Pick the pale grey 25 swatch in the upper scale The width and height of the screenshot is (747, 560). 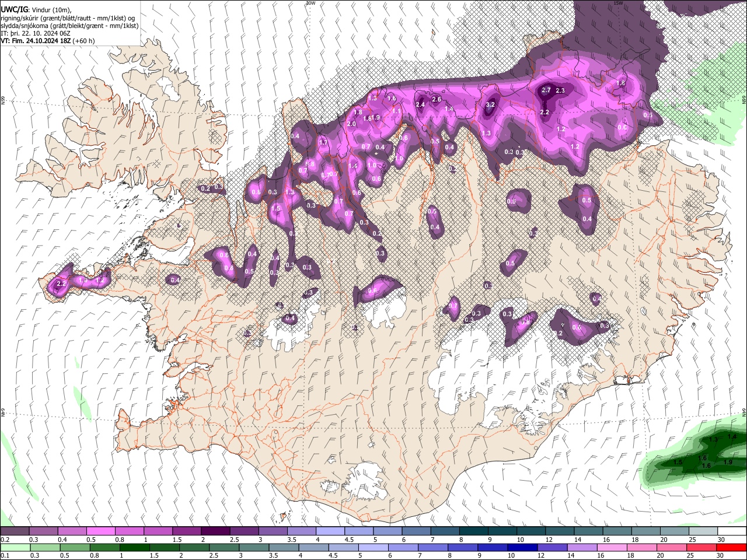[703, 531]
